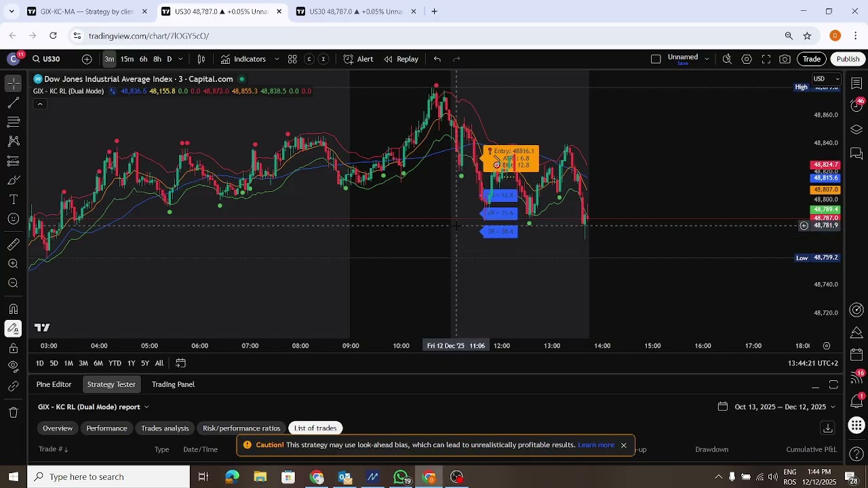Switch to the 15m timeframe
Viewport: 868px width, 488px height.
click(127, 59)
